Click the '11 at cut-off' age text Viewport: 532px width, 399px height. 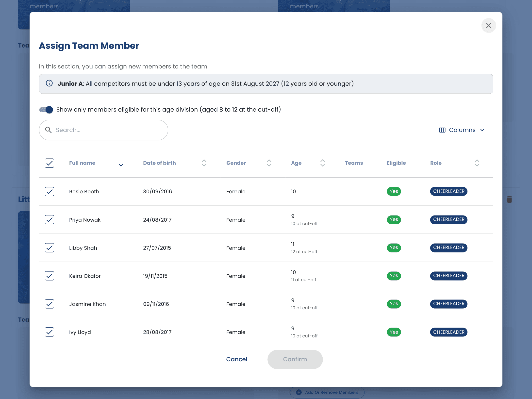pos(303,280)
